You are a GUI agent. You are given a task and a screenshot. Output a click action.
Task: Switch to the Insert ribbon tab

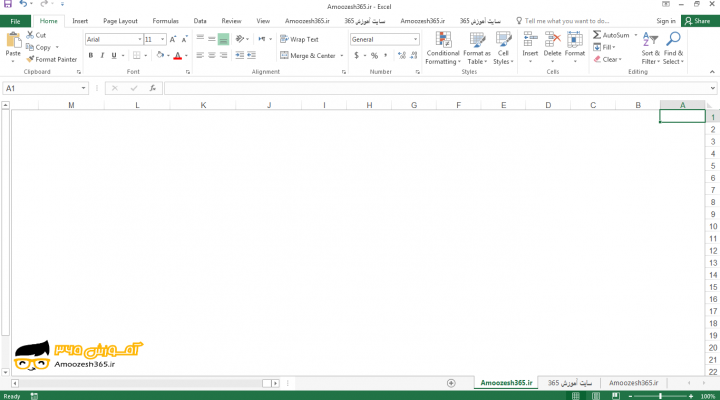tap(80, 21)
